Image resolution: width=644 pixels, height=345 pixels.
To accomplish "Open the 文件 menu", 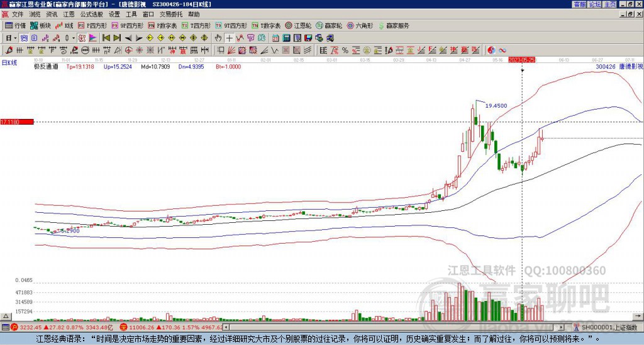I will [x=18, y=14].
